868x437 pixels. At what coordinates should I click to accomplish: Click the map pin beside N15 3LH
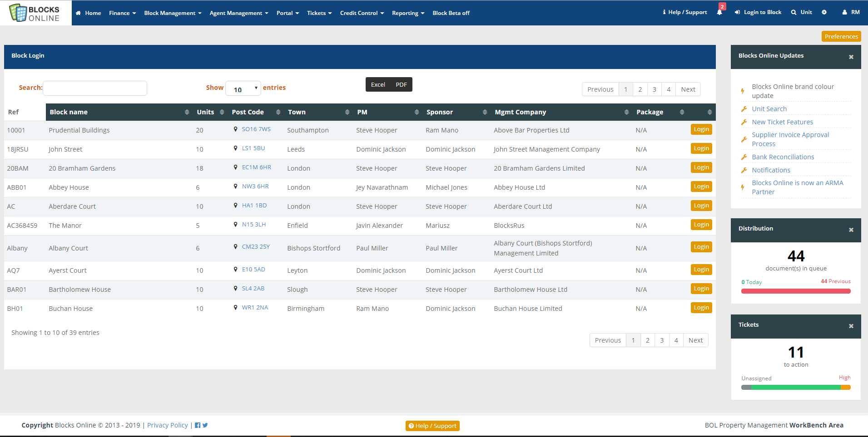point(235,225)
